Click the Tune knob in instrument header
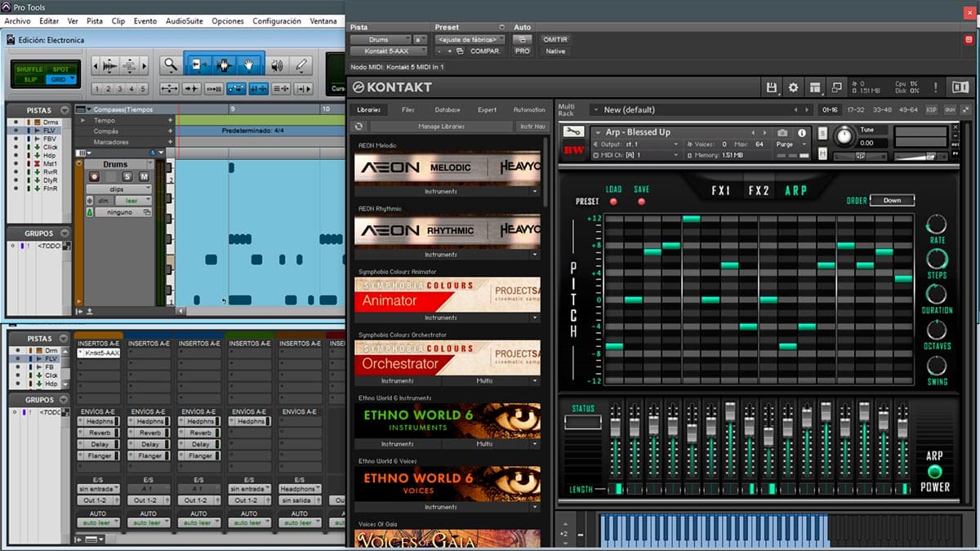 coord(844,137)
